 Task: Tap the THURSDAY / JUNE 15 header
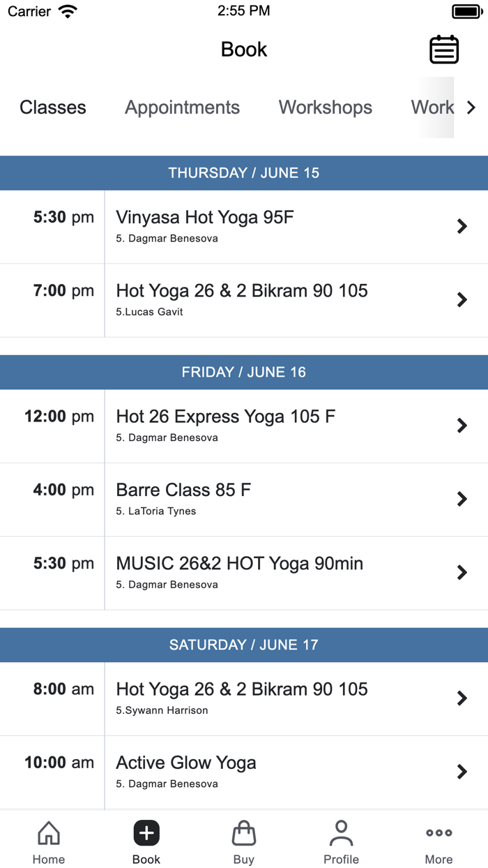pyautogui.click(x=244, y=173)
